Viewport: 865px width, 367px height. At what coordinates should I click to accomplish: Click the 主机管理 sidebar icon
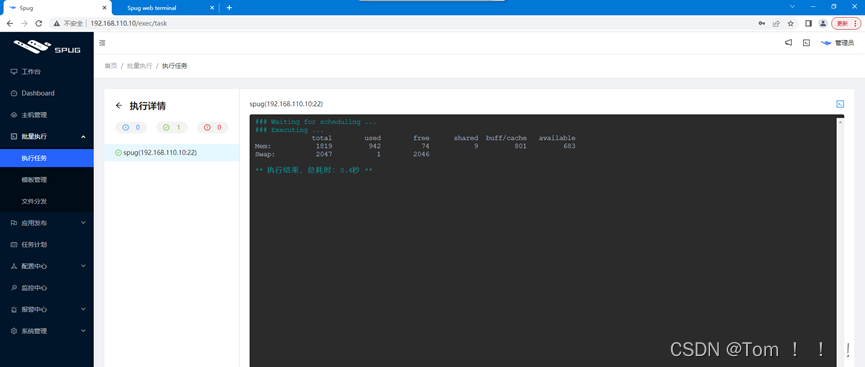[14, 115]
